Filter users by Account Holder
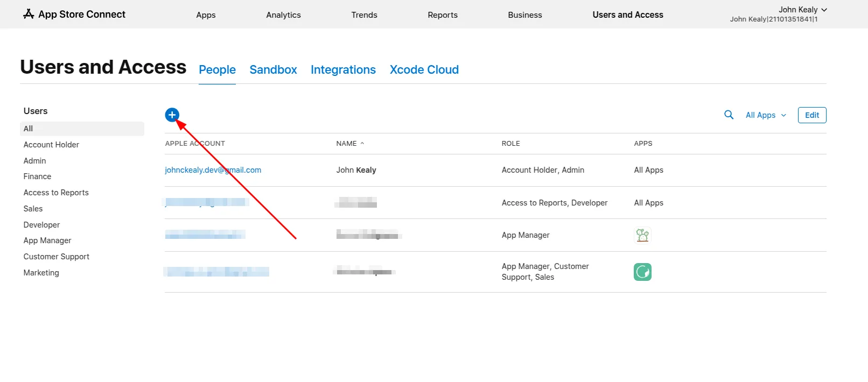Screen dimensions: 868x382 [x=51, y=145]
